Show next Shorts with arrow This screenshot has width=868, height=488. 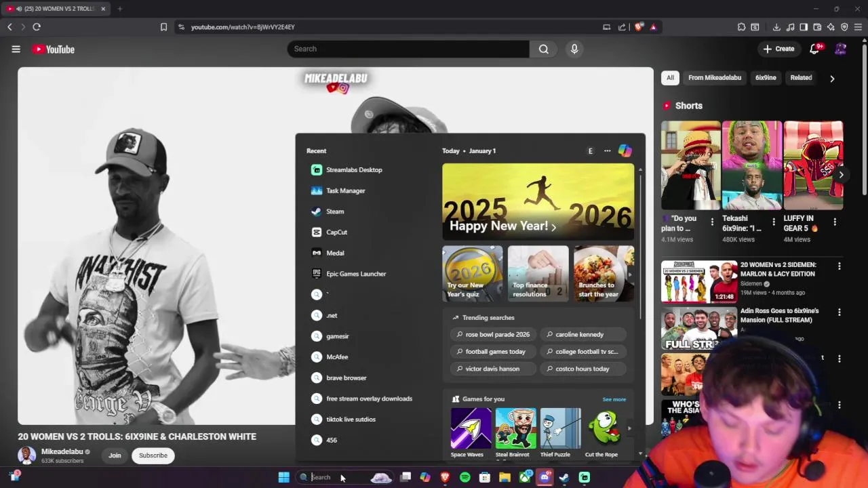841,175
